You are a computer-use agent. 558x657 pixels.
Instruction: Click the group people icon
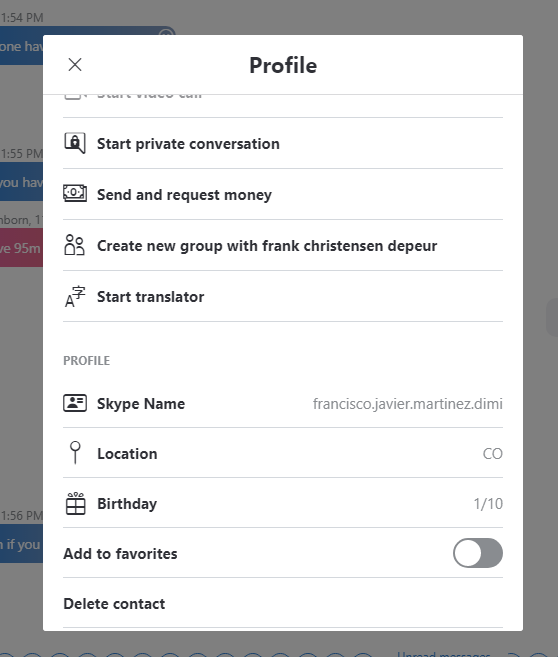pyautogui.click(x=75, y=245)
